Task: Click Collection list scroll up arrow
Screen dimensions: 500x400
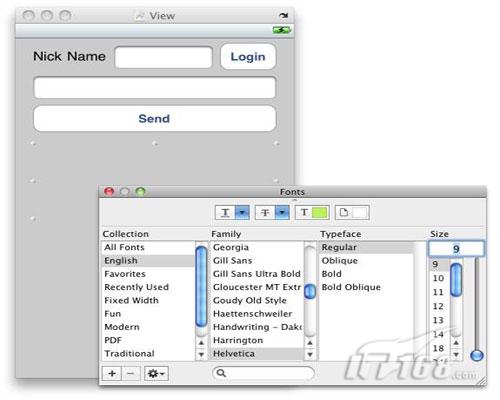Action: 201,343
